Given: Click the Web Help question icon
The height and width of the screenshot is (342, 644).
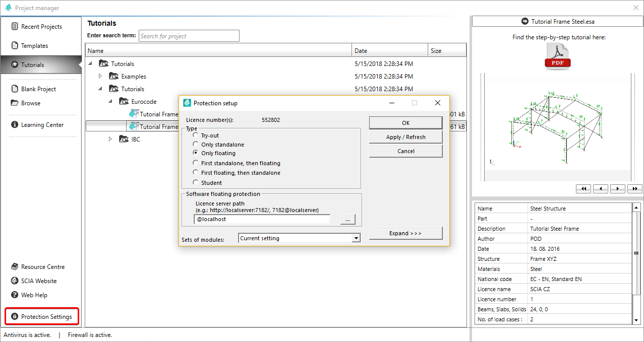Looking at the screenshot, I should (x=15, y=295).
